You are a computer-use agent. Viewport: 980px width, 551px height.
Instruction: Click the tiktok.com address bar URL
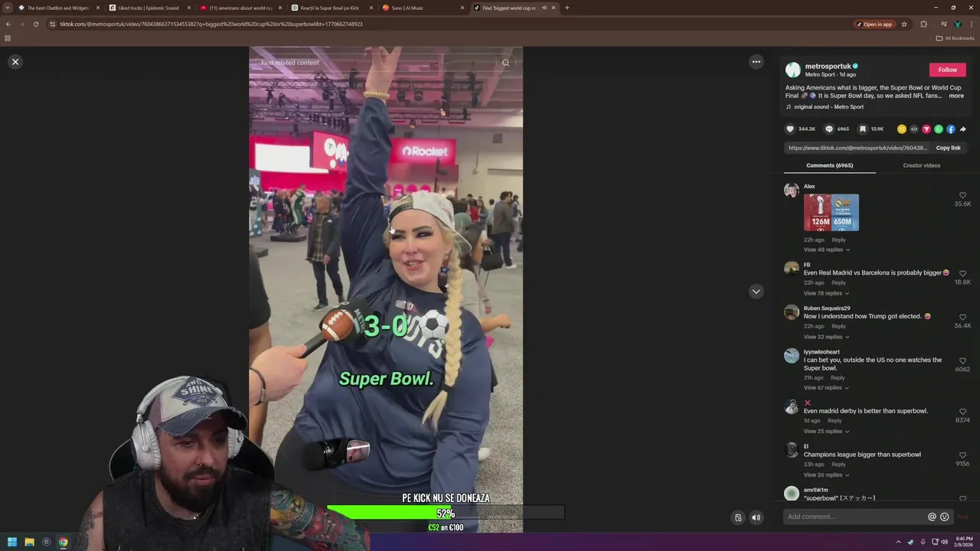click(211, 24)
